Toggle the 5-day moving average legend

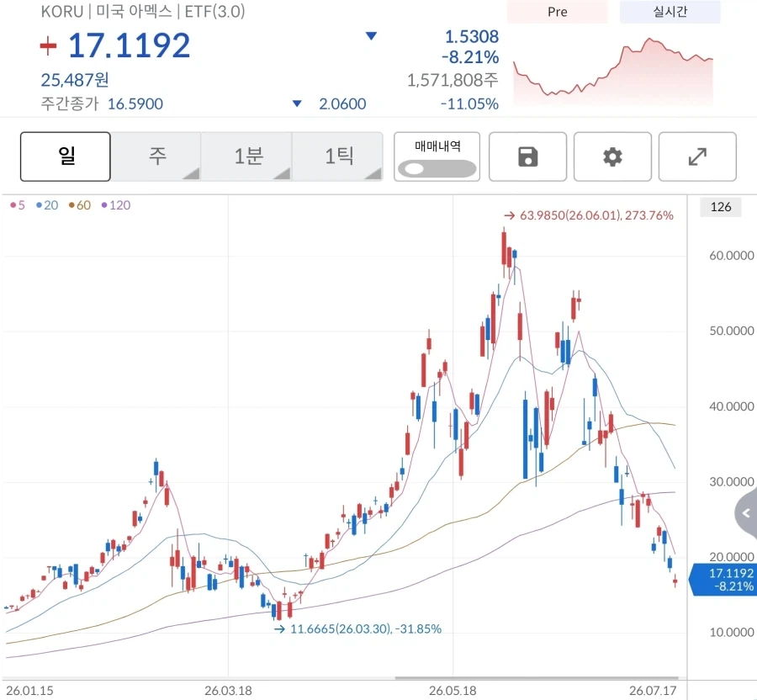(x=18, y=205)
